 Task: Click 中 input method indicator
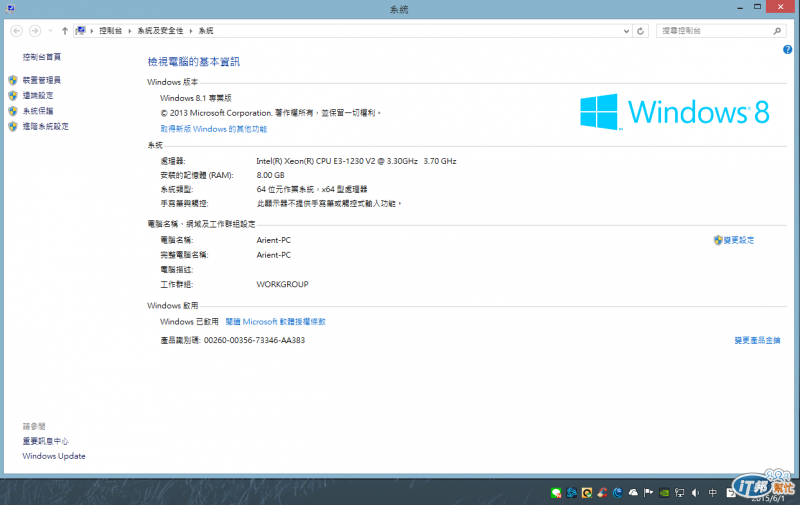click(x=713, y=493)
